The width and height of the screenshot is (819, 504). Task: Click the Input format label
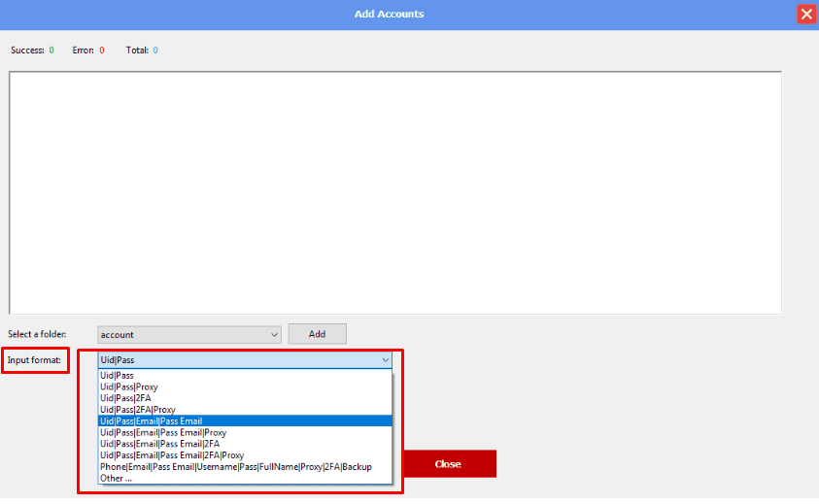[x=34, y=360]
